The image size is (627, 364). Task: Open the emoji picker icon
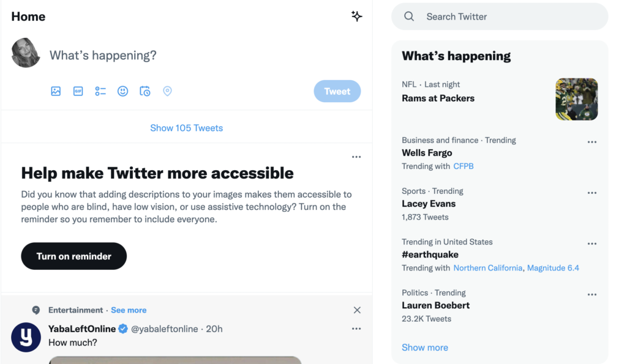(x=122, y=91)
